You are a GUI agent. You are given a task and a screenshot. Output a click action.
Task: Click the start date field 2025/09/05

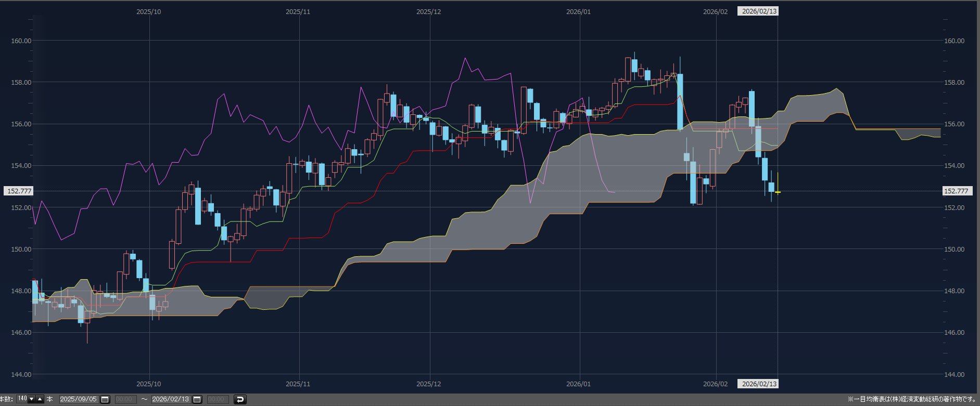(78, 399)
